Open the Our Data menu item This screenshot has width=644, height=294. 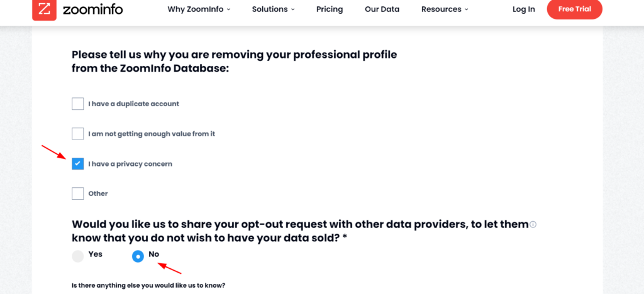(382, 9)
